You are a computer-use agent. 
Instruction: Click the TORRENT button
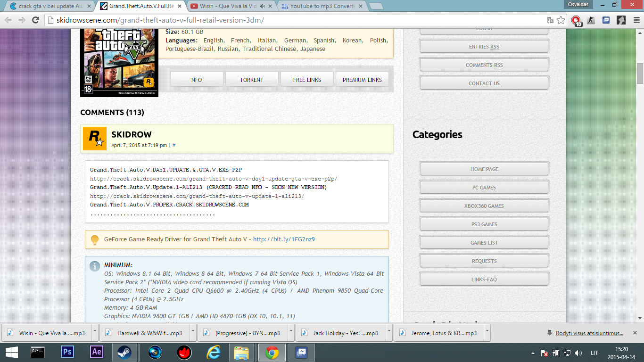tap(252, 80)
